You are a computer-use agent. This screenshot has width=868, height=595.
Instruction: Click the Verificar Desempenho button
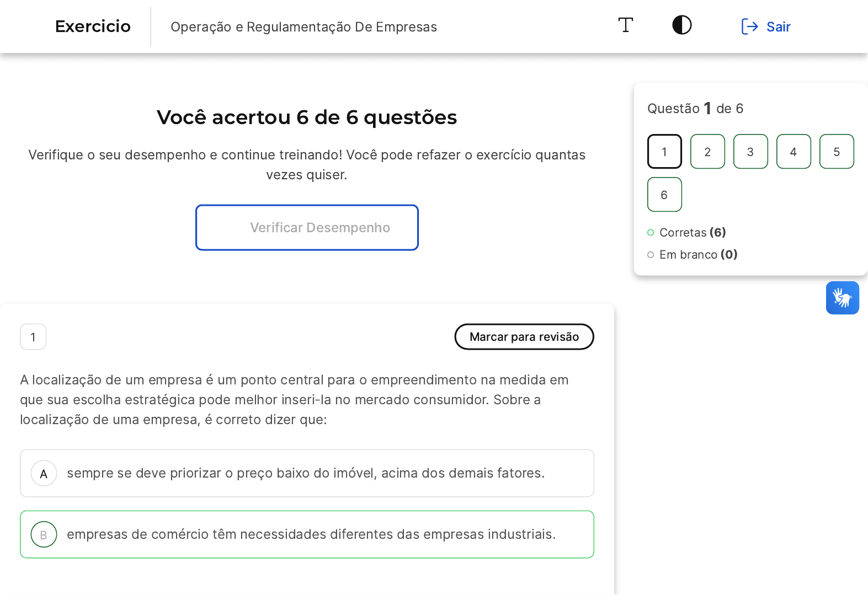click(307, 228)
